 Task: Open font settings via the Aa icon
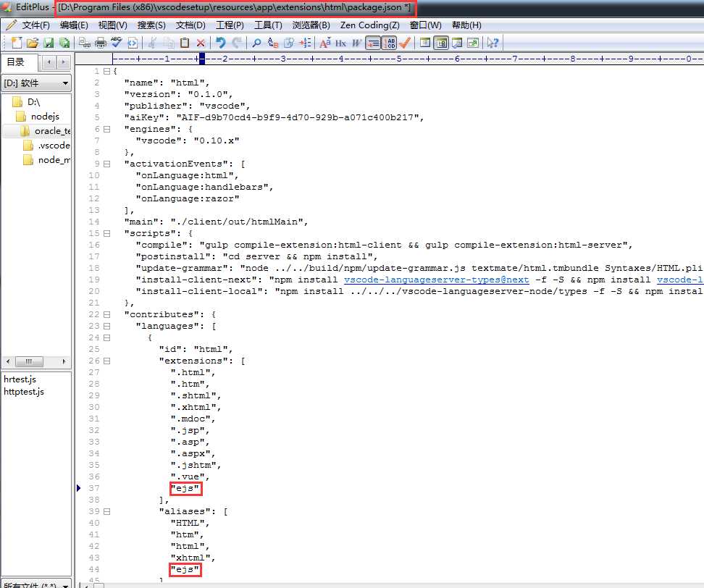coord(324,43)
